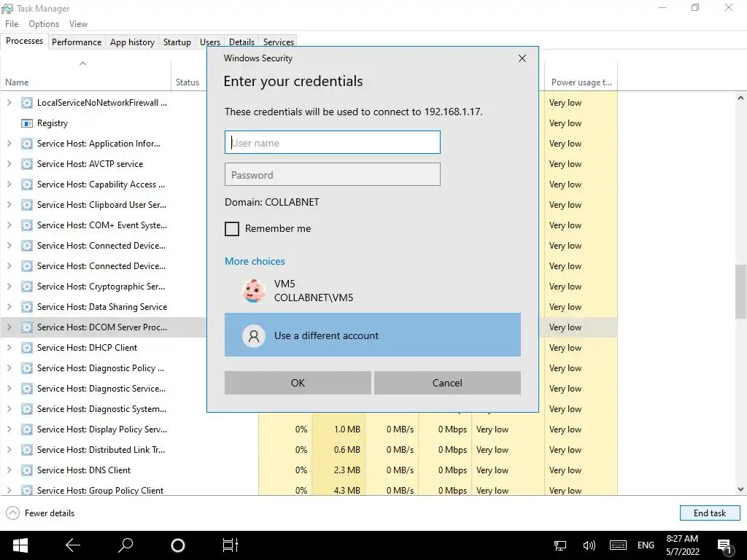This screenshot has height=560, width=747.
Task: Check the Remember me checkbox
Action: coord(232,228)
